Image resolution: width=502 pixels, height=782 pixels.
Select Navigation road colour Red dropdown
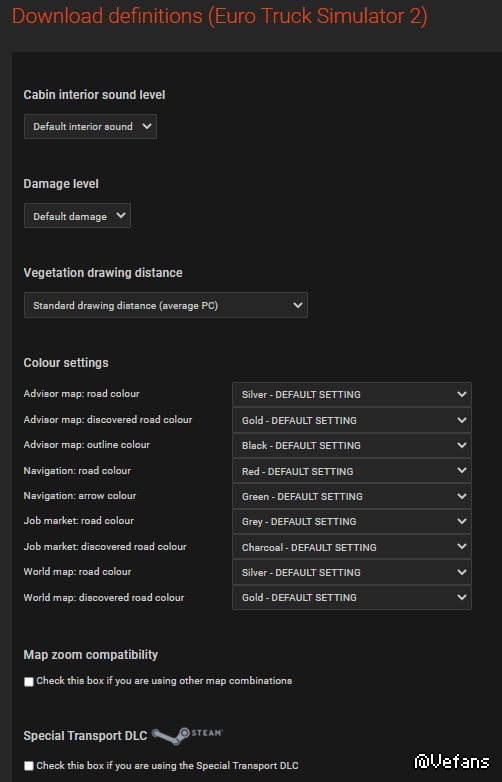[x=352, y=471]
